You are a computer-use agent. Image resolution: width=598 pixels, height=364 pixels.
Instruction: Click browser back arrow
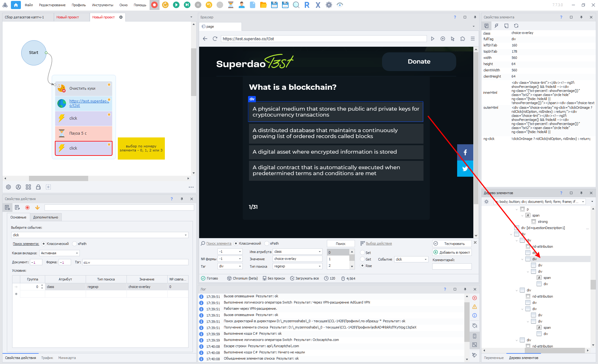click(x=205, y=39)
